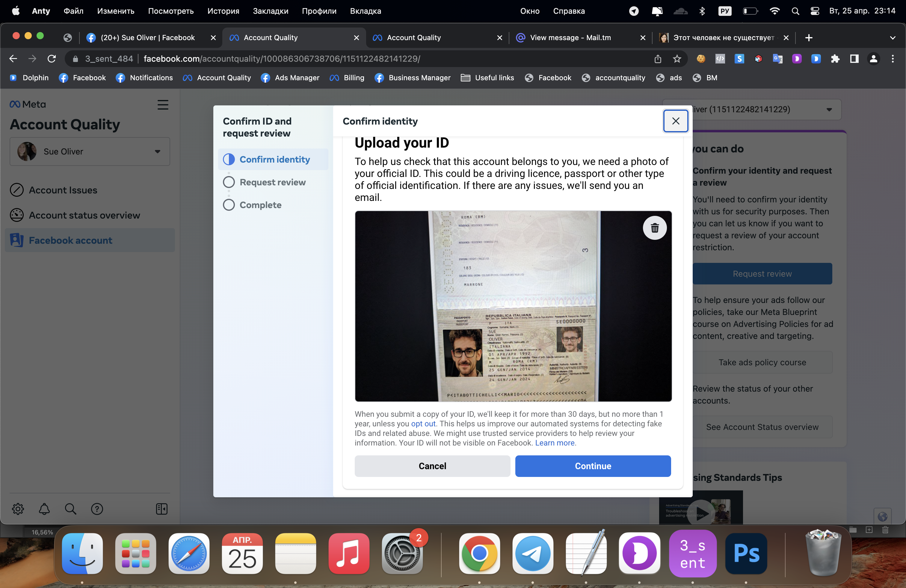Open the opt out link
This screenshot has width=906, height=588.
pyautogui.click(x=423, y=423)
